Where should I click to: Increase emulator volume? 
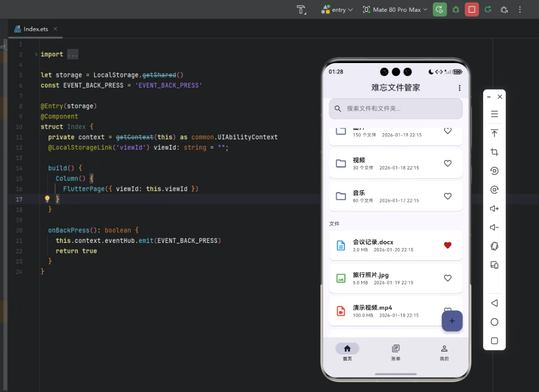coord(494,209)
